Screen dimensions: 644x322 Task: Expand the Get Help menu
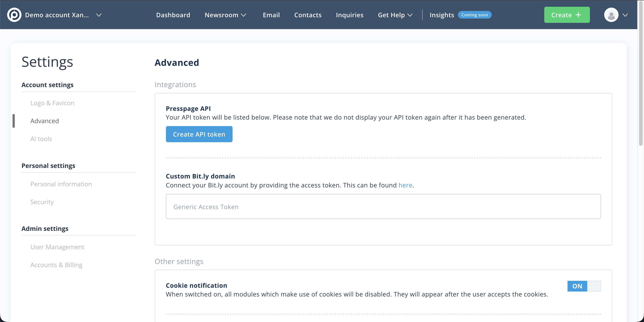[x=395, y=15]
